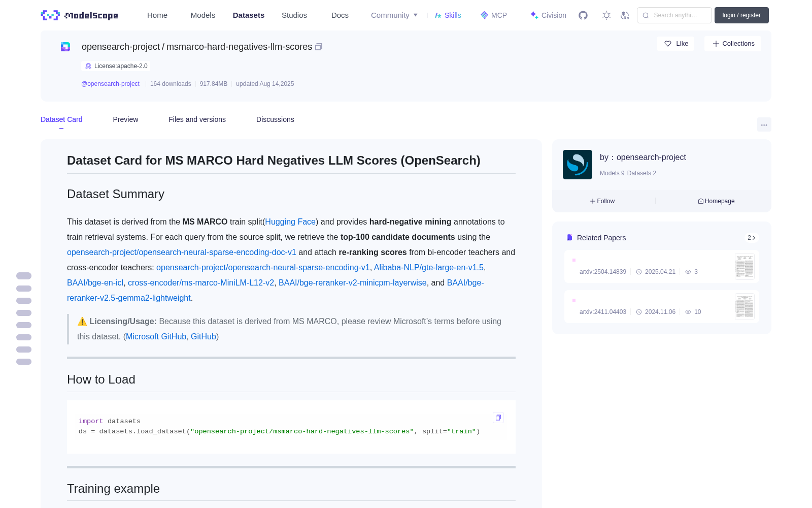The width and height of the screenshot is (812, 508).
Task: Click the Models 9 count
Action: [612, 173]
